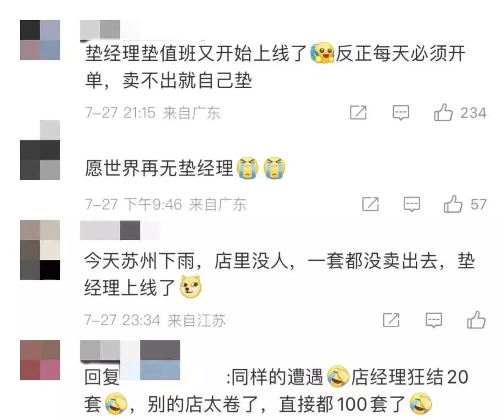Viewport: 504px width, 420px height.
Task: Share the 7-27 23:34 comment from 江苏
Action: [x=391, y=320]
